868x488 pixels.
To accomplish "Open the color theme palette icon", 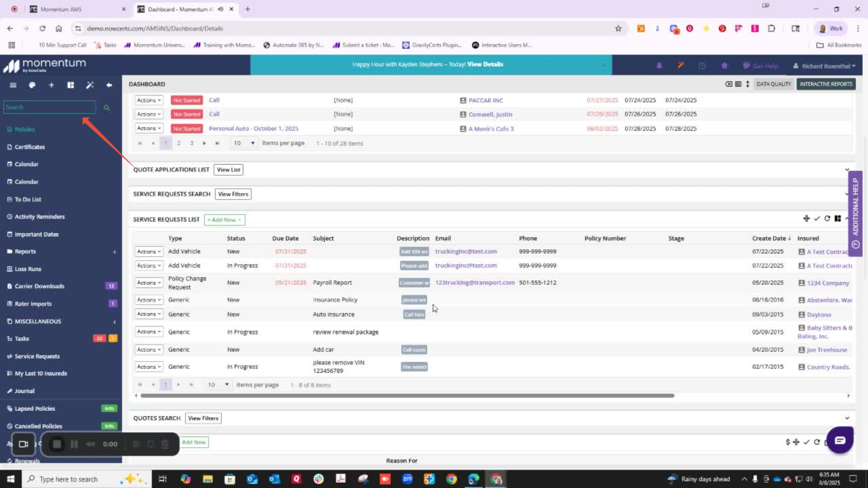I will pos(32,85).
